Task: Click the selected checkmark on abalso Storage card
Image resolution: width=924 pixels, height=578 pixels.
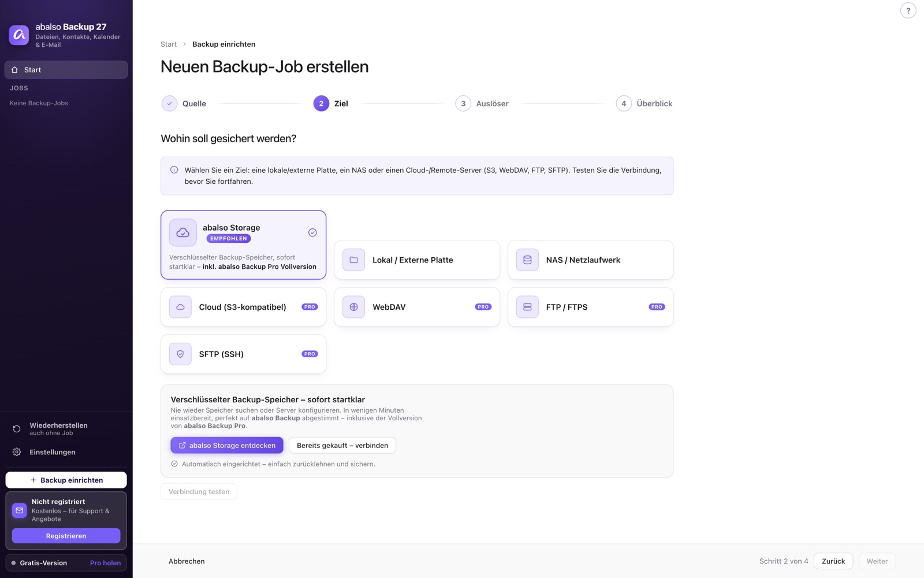Action: coord(312,232)
